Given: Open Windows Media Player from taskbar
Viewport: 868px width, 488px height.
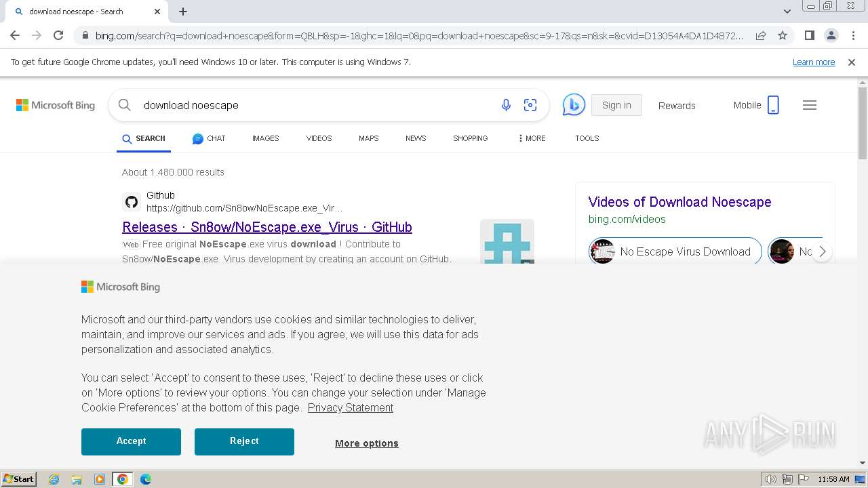Looking at the screenshot, I should pyautogui.click(x=100, y=479).
